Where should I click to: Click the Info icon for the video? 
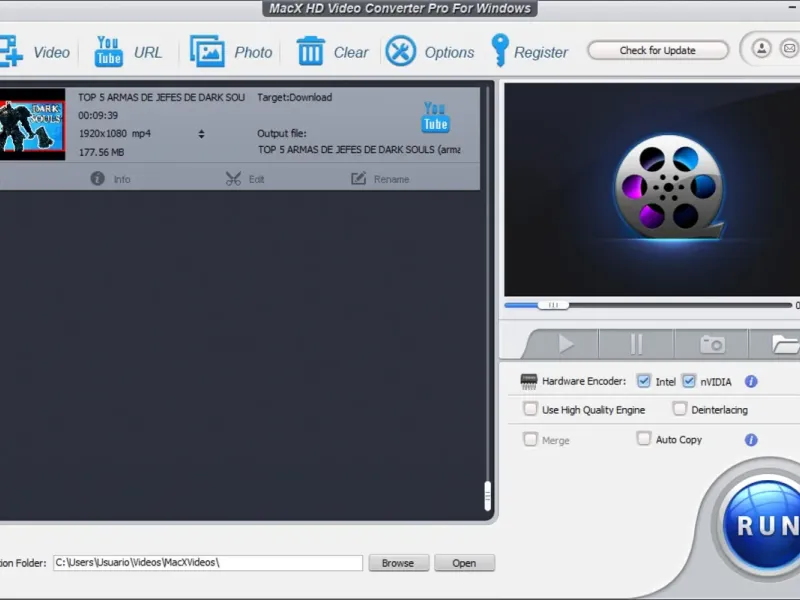click(x=97, y=179)
